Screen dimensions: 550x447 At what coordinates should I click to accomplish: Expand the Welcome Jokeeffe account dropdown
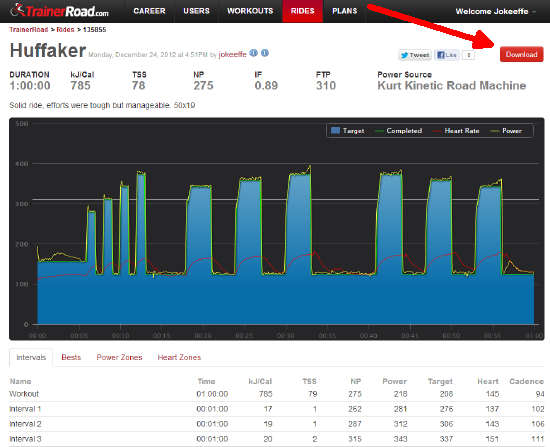click(496, 11)
